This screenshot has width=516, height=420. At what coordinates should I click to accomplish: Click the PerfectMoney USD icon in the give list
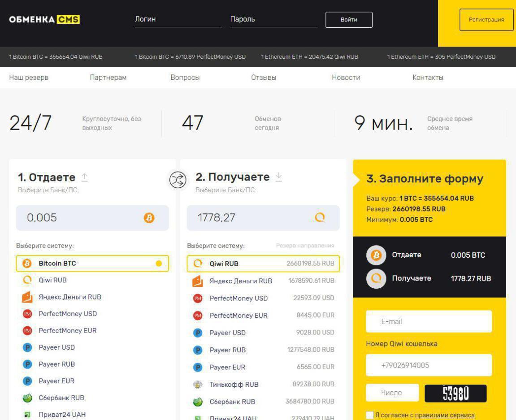click(27, 314)
